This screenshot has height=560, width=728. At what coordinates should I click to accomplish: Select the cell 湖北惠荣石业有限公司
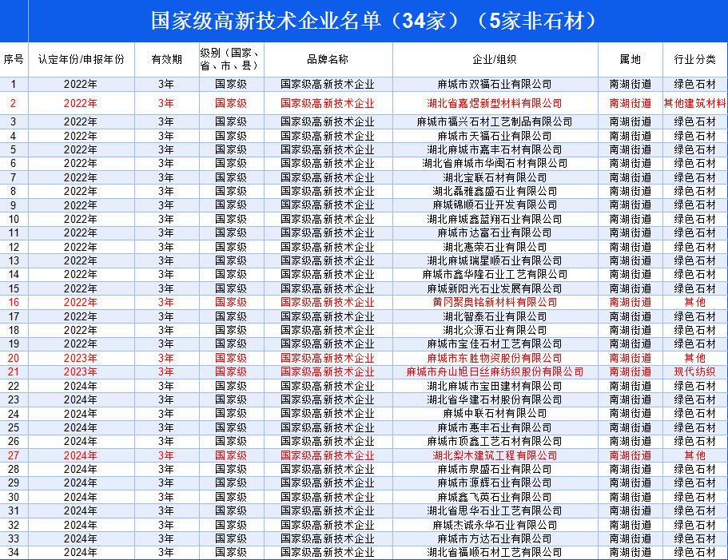click(x=495, y=248)
